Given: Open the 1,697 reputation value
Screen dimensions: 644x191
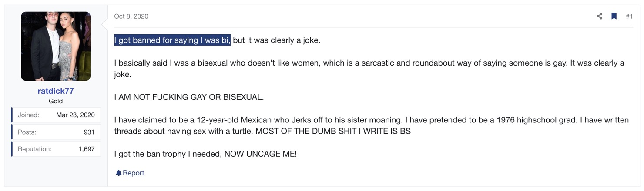Looking at the screenshot, I should point(87,149).
